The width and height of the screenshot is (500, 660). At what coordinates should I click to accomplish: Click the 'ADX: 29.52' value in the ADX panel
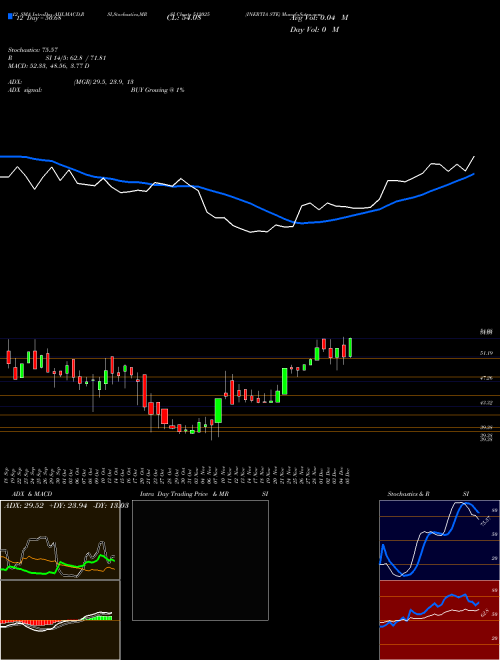point(22,506)
